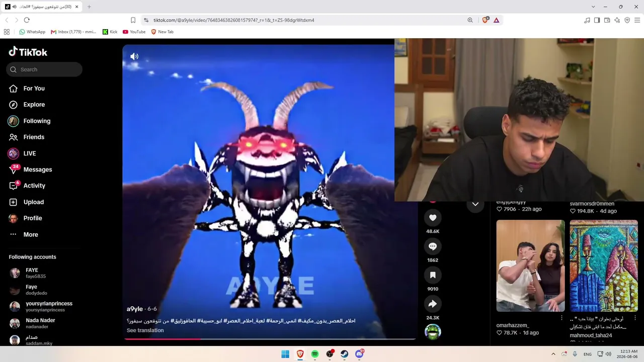
Task: Open options for omarhazzem_ video
Action: pos(561,318)
